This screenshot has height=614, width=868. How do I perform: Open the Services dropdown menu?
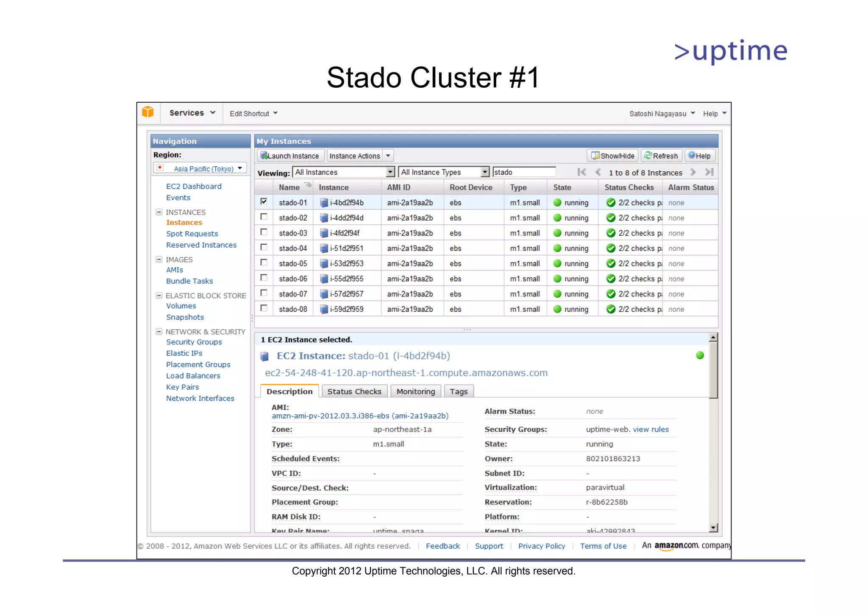pos(193,113)
